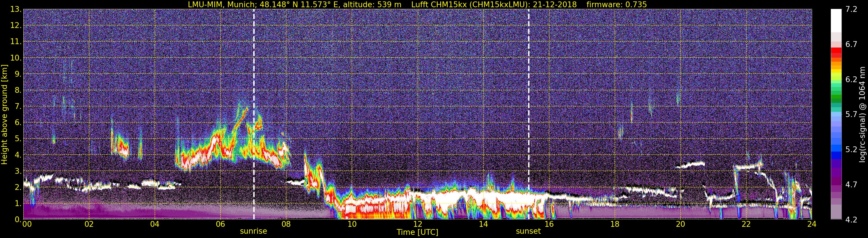The width and height of the screenshot is (868, 238).
Task: Click the 'sunset' label below the axis
Action: pos(528,231)
